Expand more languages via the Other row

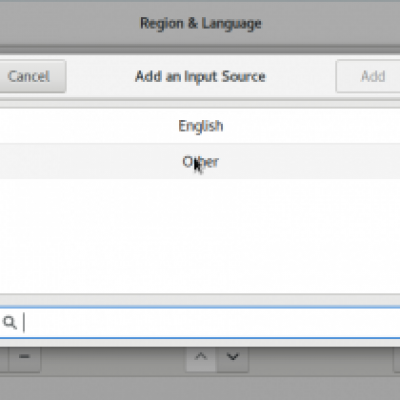[x=200, y=162]
